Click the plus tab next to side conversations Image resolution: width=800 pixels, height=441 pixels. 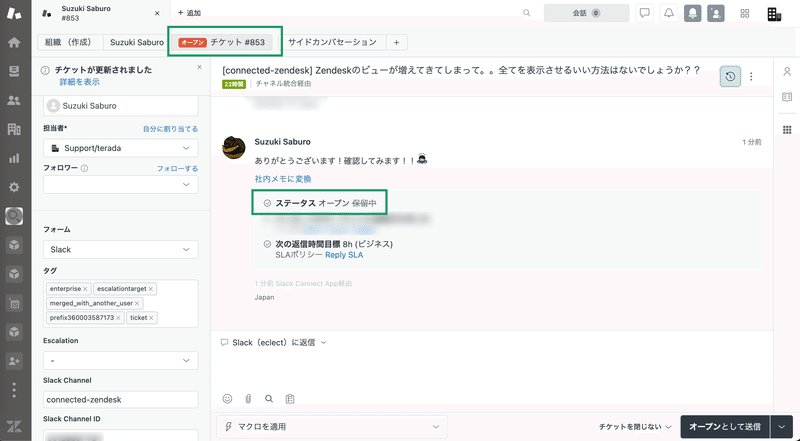pyautogui.click(x=396, y=42)
